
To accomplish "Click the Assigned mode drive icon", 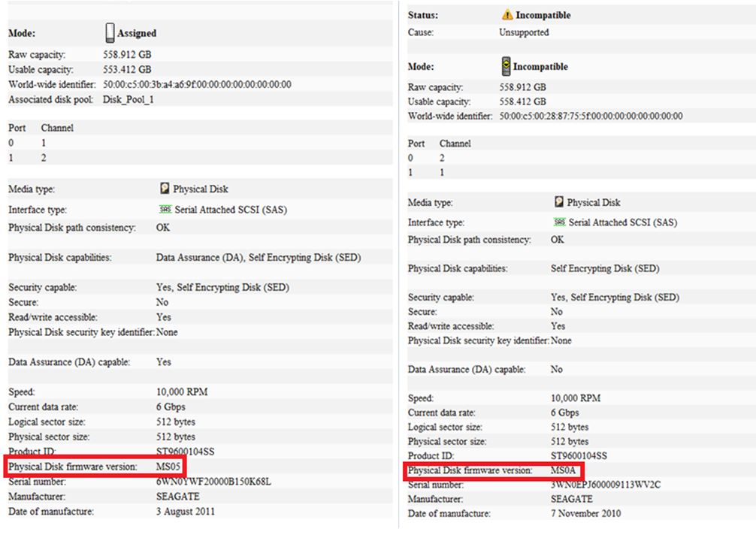I will click(x=110, y=33).
